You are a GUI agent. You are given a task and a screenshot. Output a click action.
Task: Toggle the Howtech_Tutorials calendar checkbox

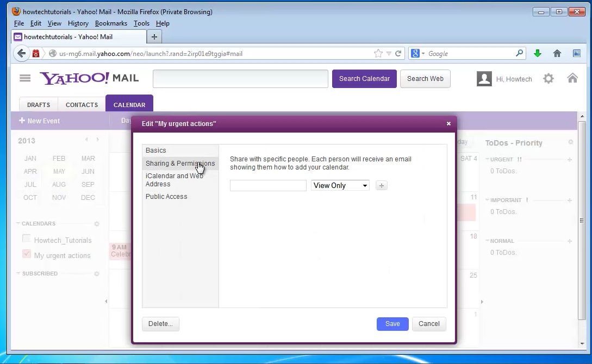coord(27,239)
